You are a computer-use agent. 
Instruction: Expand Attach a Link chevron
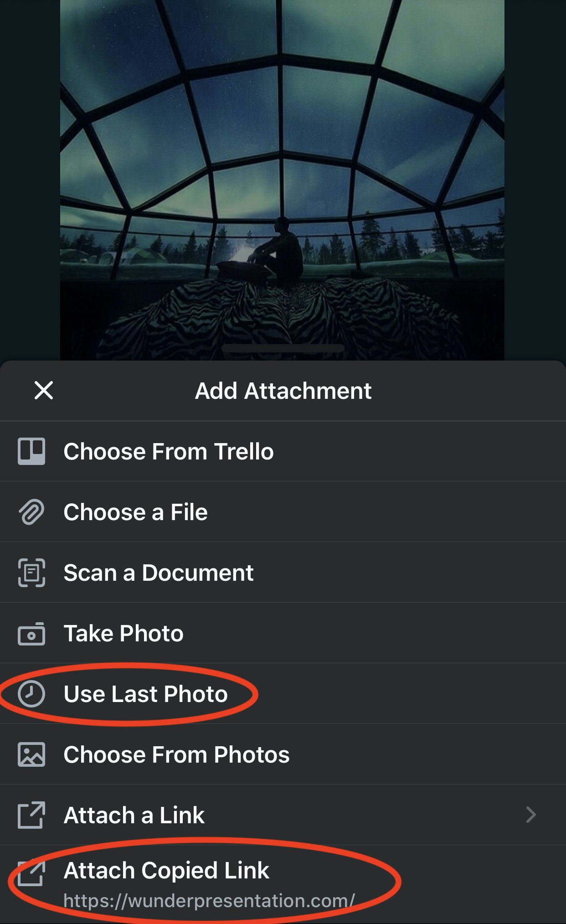coord(531,815)
